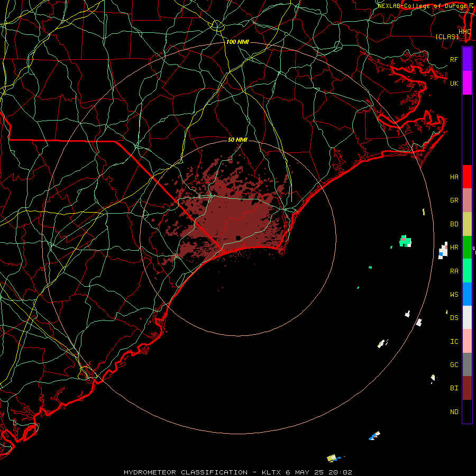Click the 50 NMI range ring label
Viewport: 476px width, 476px height.
pos(237,140)
